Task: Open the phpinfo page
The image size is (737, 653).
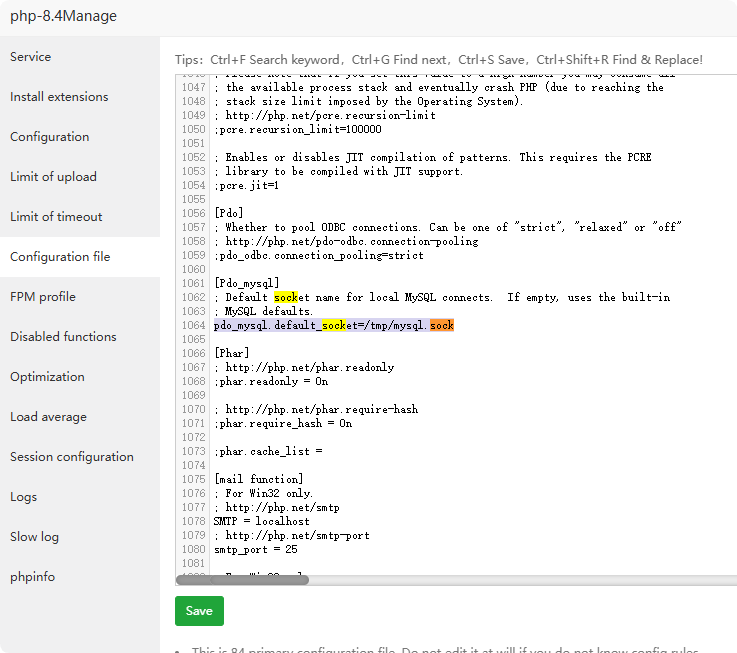Action: (x=33, y=577)
